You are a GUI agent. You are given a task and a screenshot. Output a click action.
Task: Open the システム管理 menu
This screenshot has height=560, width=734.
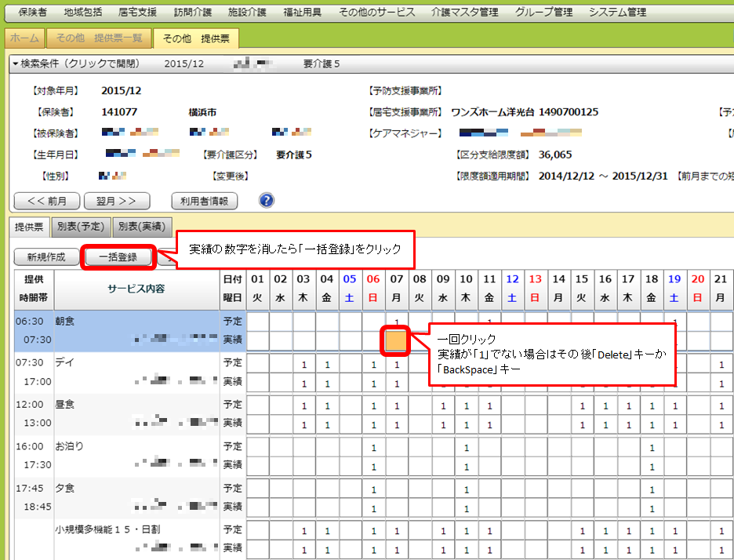[617, 13]
